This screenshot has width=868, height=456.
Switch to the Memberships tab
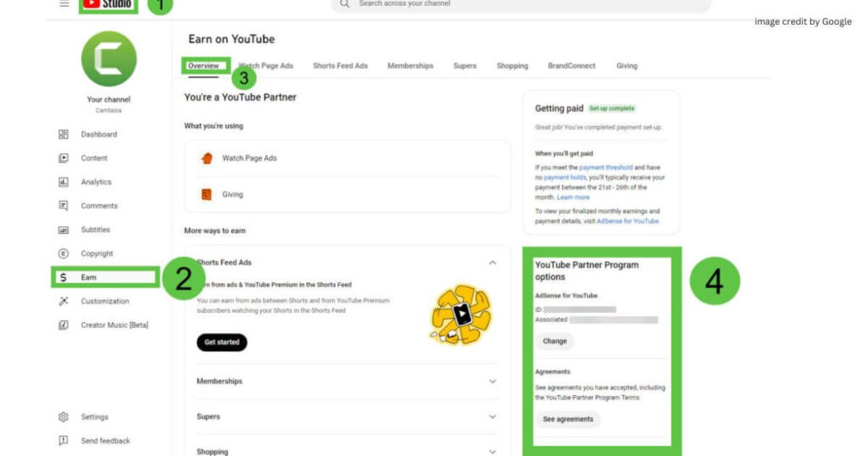coord(410,65)
